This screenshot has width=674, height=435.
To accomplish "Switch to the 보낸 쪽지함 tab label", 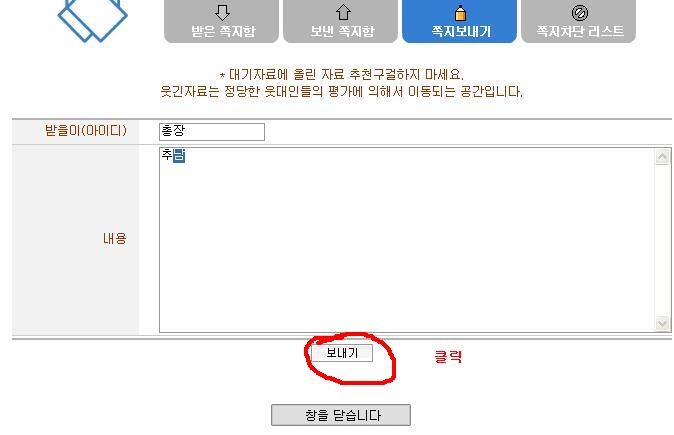I will click(x=343, y=31).
